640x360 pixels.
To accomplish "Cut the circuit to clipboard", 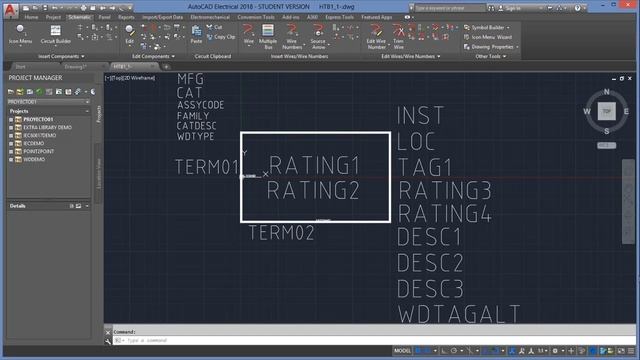I will pos(214,27).
